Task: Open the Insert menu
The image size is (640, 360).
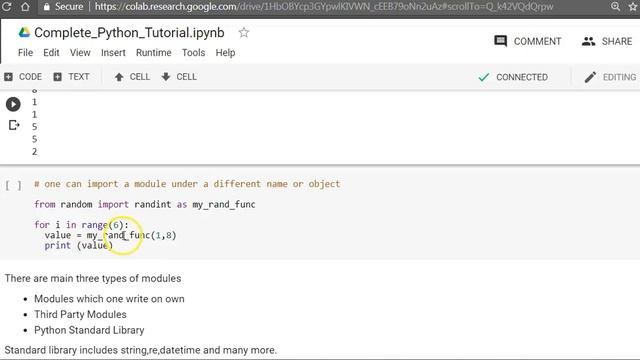Action: (x=113, y=53)
